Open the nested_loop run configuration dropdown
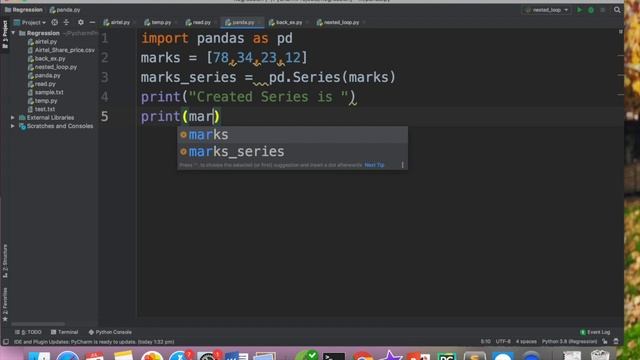 (548, 10)
